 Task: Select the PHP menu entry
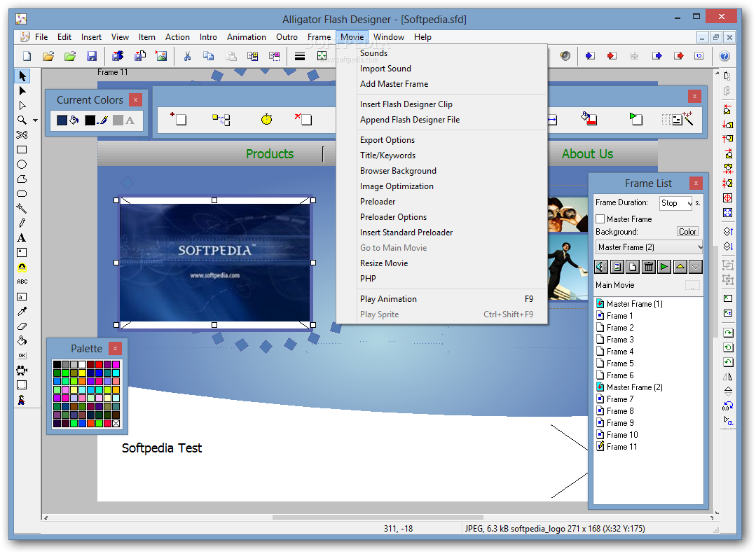[x=368, y=279]
